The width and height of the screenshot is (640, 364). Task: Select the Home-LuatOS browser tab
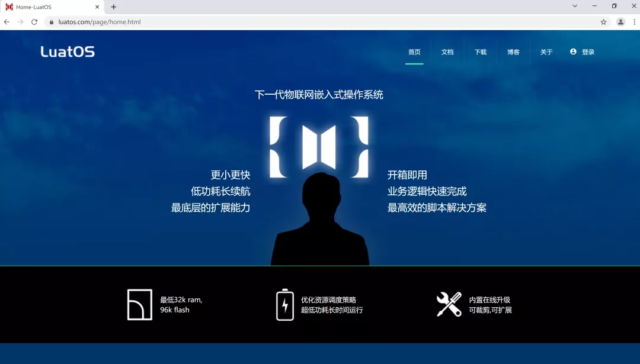point(52,7)
